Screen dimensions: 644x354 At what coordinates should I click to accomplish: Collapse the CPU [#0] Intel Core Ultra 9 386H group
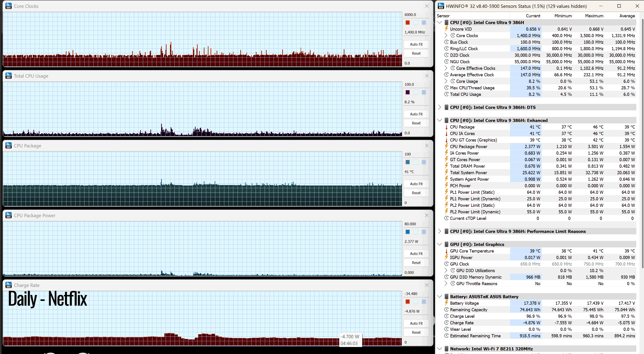(x=440, y=23)
